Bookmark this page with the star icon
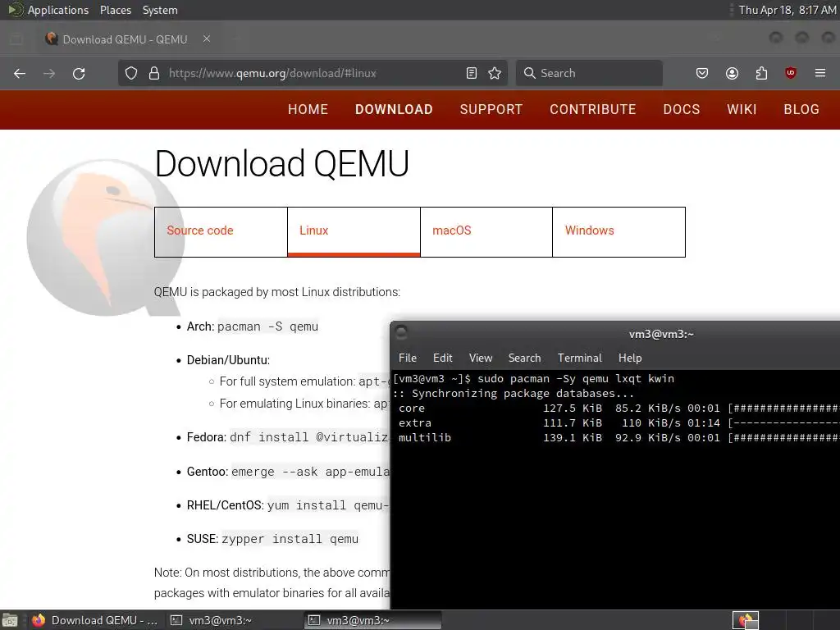This screenshot has width=840, height=630. (495, 73)
